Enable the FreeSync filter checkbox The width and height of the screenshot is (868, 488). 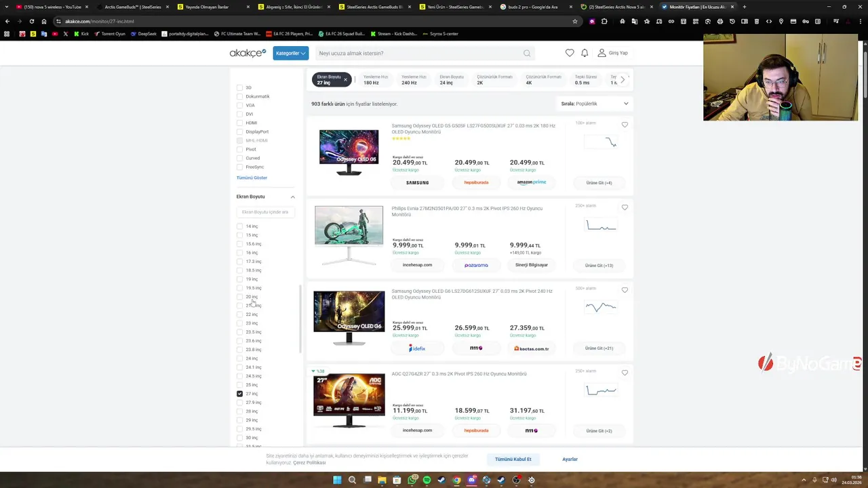point(239,167)
